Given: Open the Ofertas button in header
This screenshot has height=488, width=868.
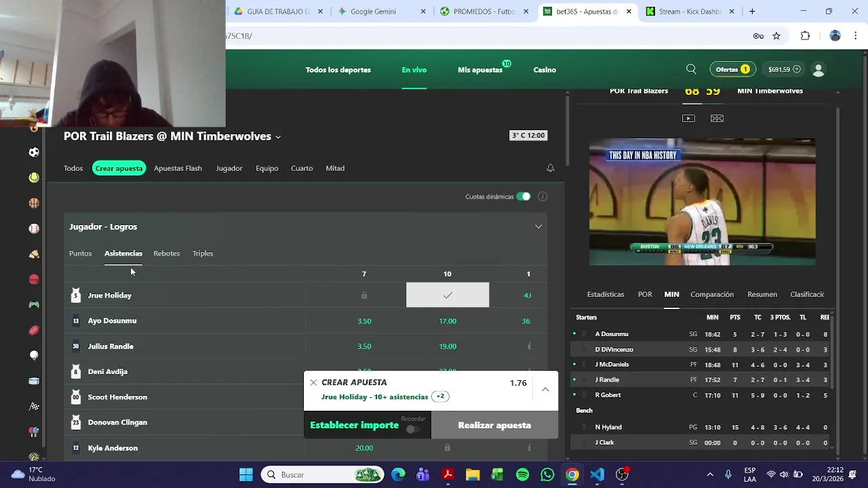Looking at the screenshot, I should [x=732, y=69].
